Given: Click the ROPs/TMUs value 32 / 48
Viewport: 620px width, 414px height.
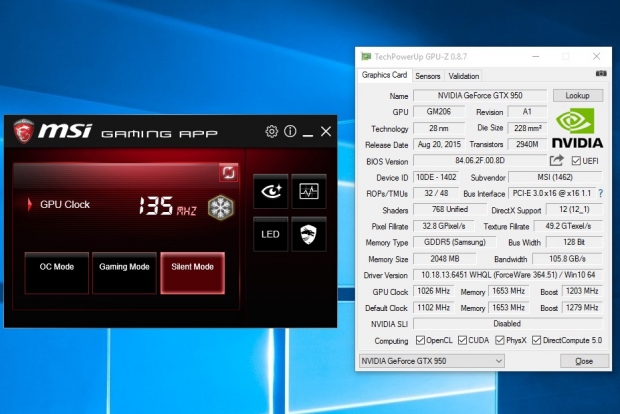Looking at the screenshot, I should [x=436, y=193].
